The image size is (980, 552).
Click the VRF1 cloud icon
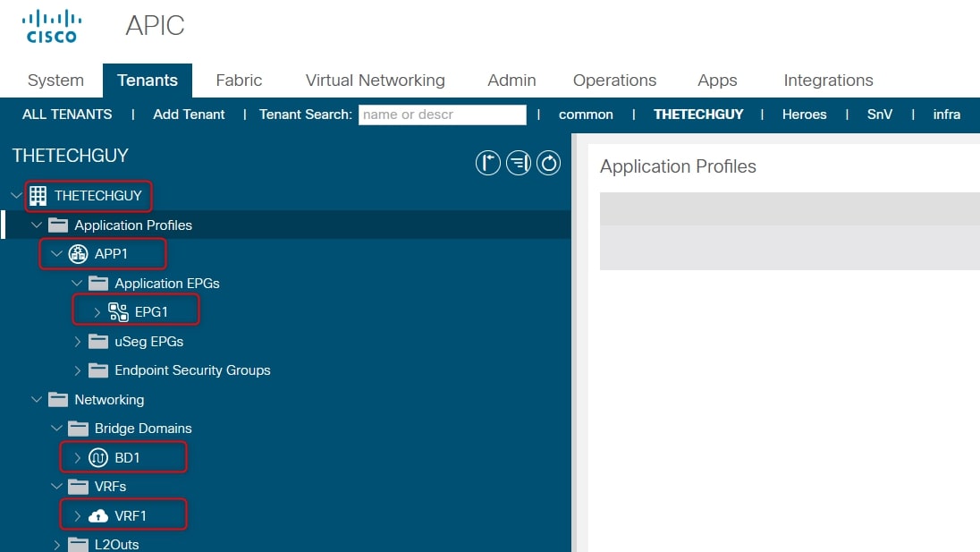(x=98, y=516)
